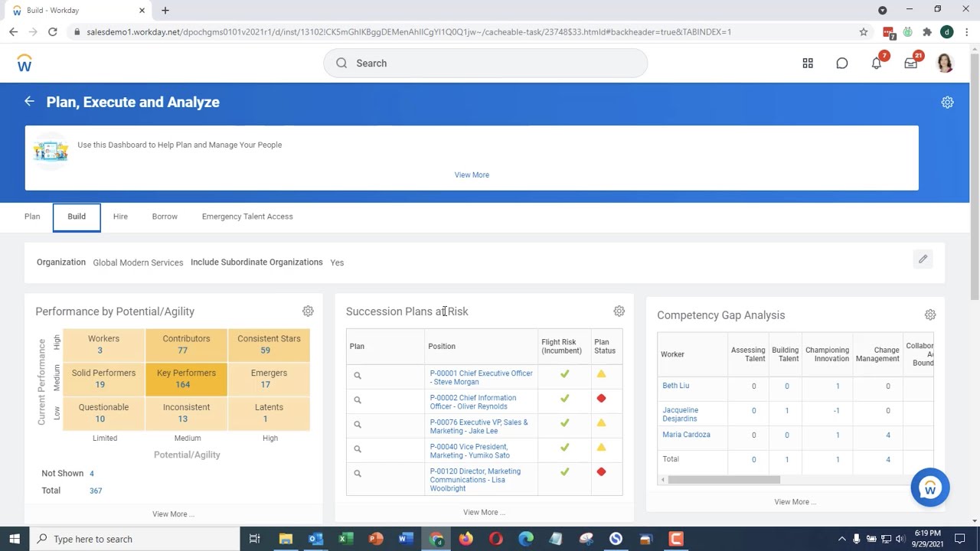The width and height of the screenshot is (980, 551).
Task: Click the Solid Performers 19 cell
Action: [x=103, y=379]
